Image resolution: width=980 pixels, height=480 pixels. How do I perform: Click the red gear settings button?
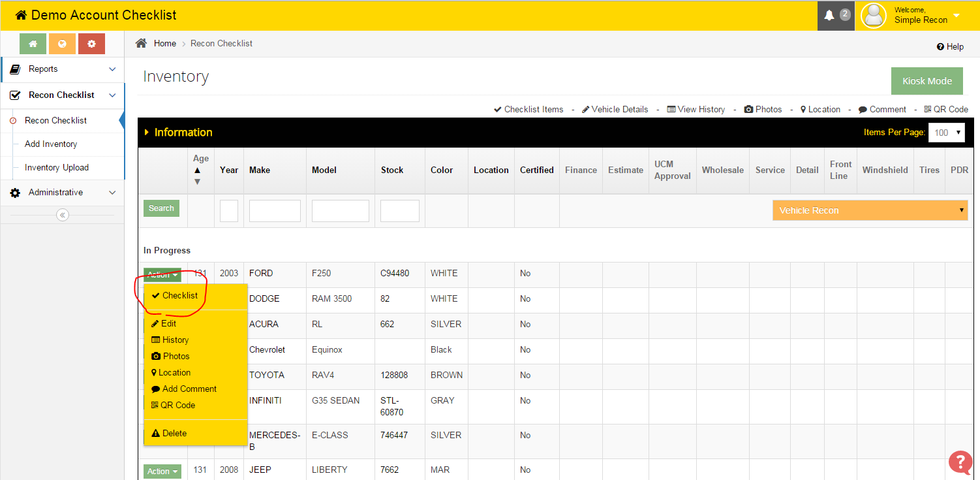91,44
